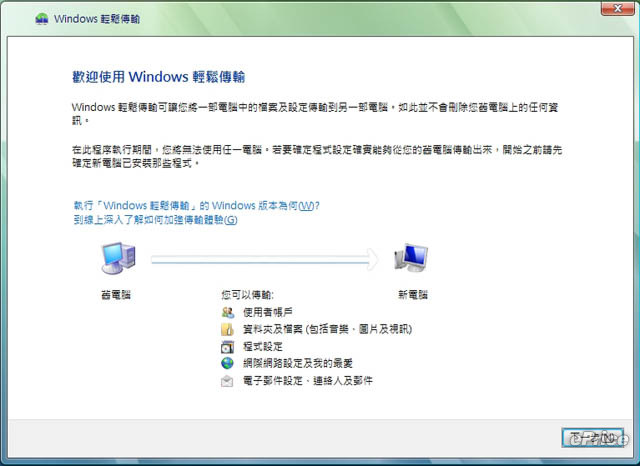Click the 程式設定 text

pos(263,347)
